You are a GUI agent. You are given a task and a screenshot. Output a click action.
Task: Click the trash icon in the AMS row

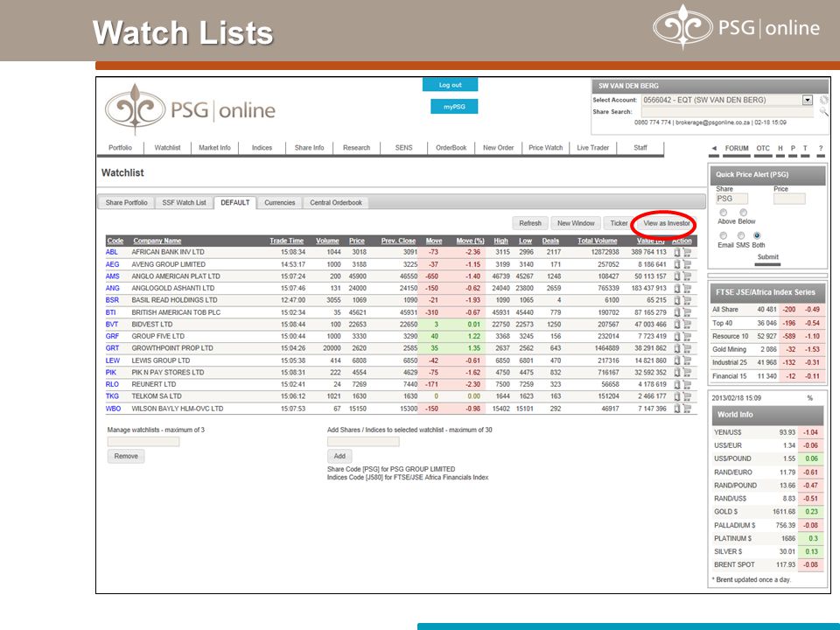tap(677, 276)
